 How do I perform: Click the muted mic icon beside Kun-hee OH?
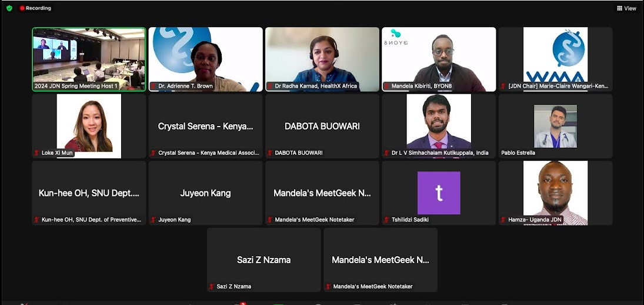[x=36, y=220]
